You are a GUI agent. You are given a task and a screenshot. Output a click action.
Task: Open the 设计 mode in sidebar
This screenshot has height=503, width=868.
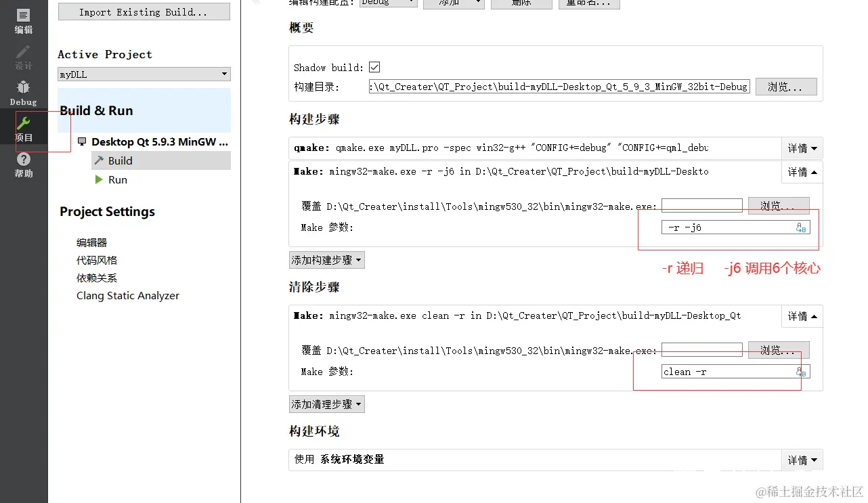coord(24,58)
